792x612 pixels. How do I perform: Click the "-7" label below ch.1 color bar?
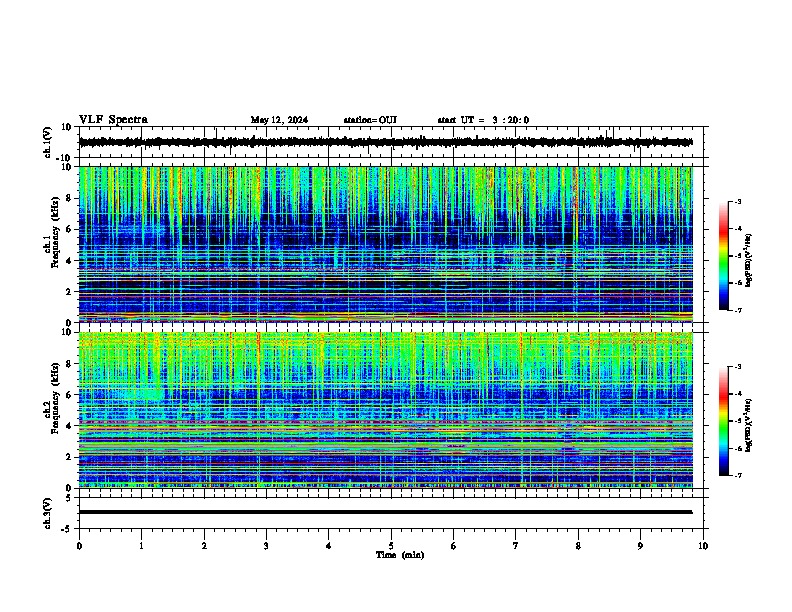tap(738, 310)
